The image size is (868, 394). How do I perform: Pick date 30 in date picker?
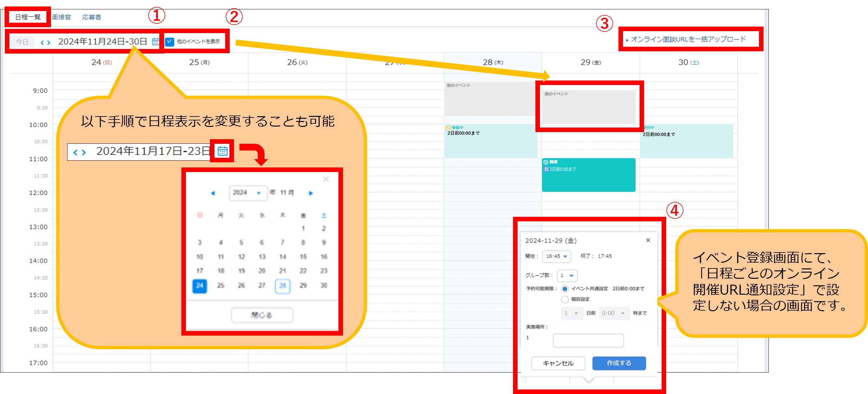(x=324, y=286)
